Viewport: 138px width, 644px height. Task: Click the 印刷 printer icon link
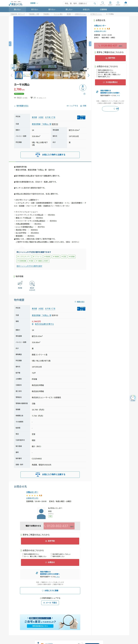[83, 106]
